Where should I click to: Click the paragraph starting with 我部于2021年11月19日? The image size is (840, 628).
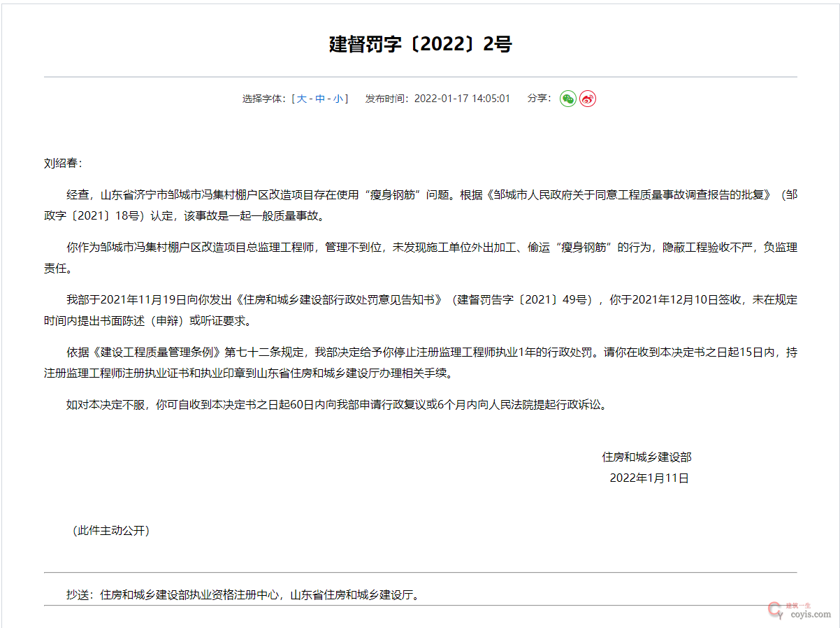pos(419,311)
